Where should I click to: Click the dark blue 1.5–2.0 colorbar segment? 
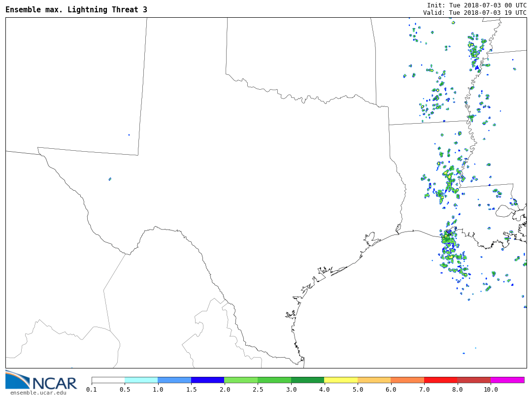[x=208, y=380]
